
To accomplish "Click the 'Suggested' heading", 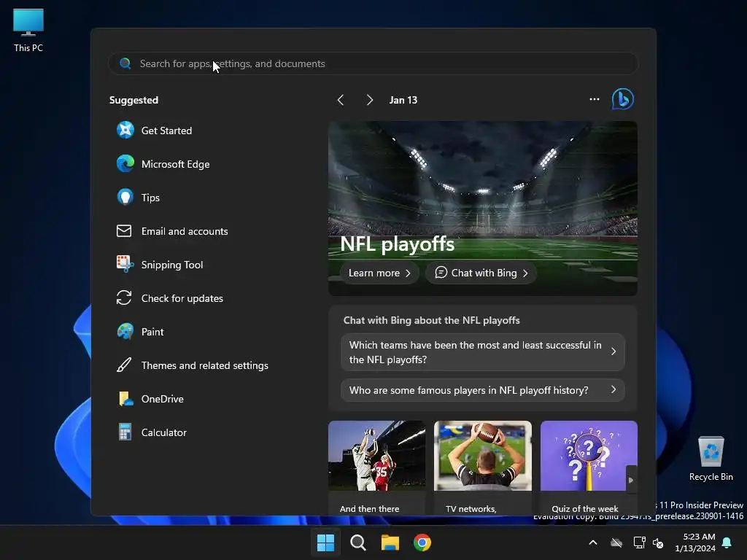I will click(x=134, y=100).
